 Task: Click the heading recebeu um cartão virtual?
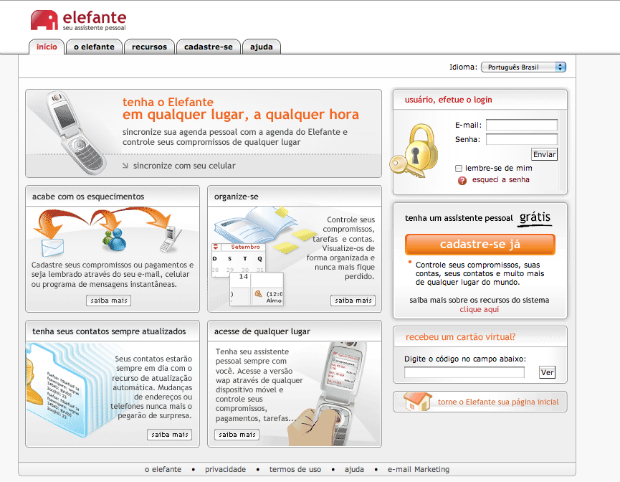[x=460, y=337]
